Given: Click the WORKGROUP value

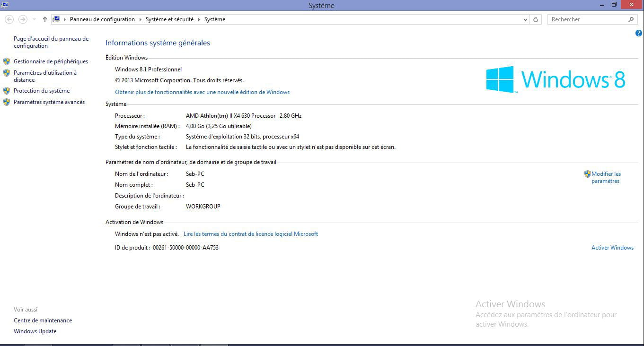Looking at the screenshot, I should (x=203, y=207).
